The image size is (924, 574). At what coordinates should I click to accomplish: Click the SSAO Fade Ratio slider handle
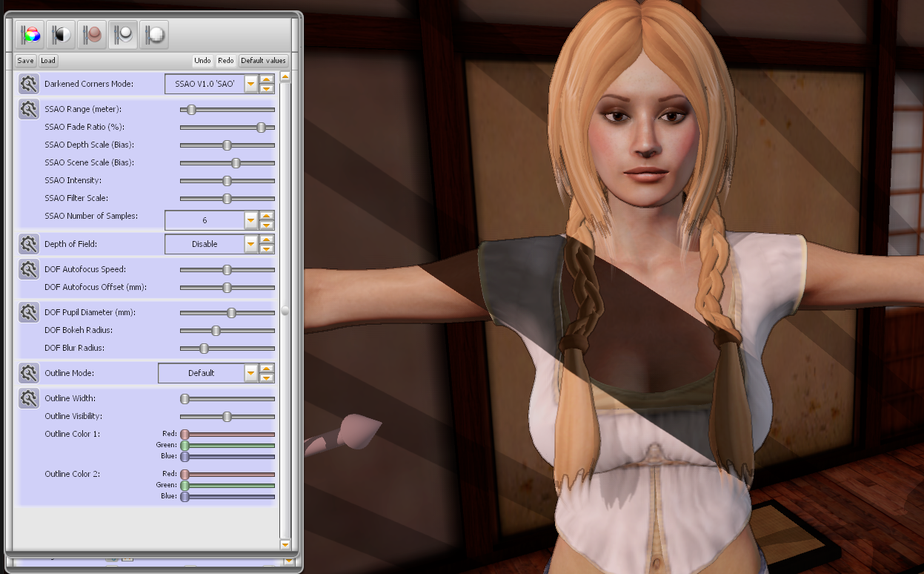[x=261, y=128]
